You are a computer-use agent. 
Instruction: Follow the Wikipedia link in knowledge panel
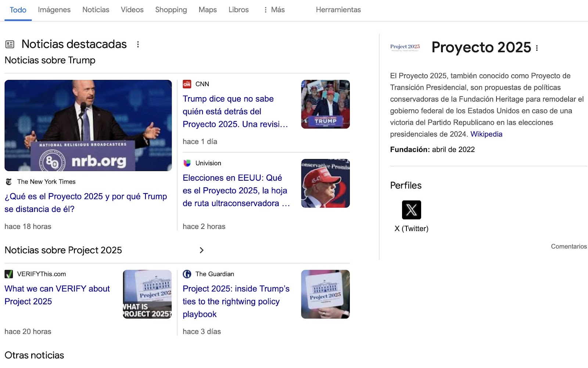(486, 134)
